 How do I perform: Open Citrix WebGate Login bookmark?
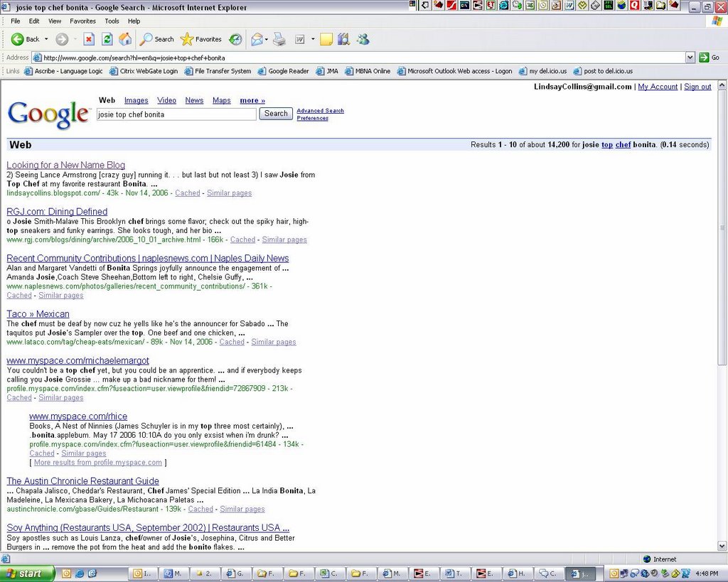(x=144, y=71)
